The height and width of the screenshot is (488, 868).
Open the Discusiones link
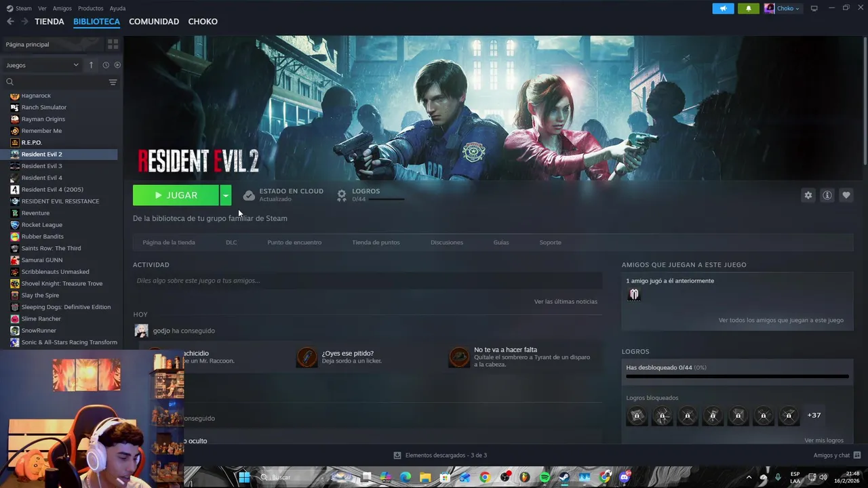(447, 242)
